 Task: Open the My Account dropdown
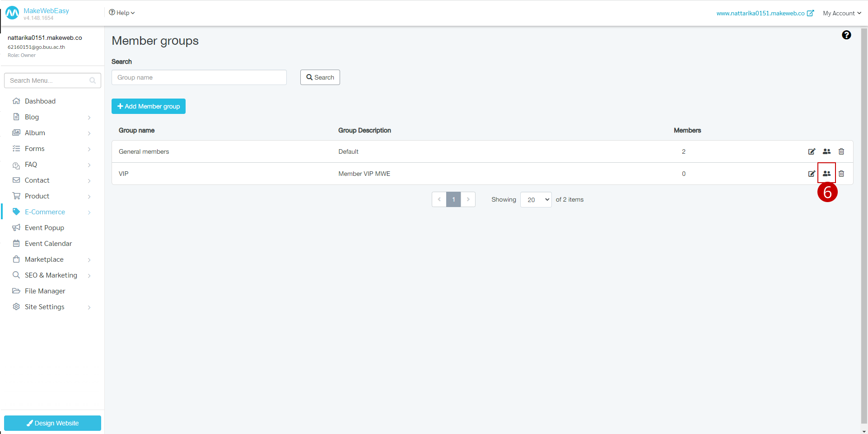841,13
